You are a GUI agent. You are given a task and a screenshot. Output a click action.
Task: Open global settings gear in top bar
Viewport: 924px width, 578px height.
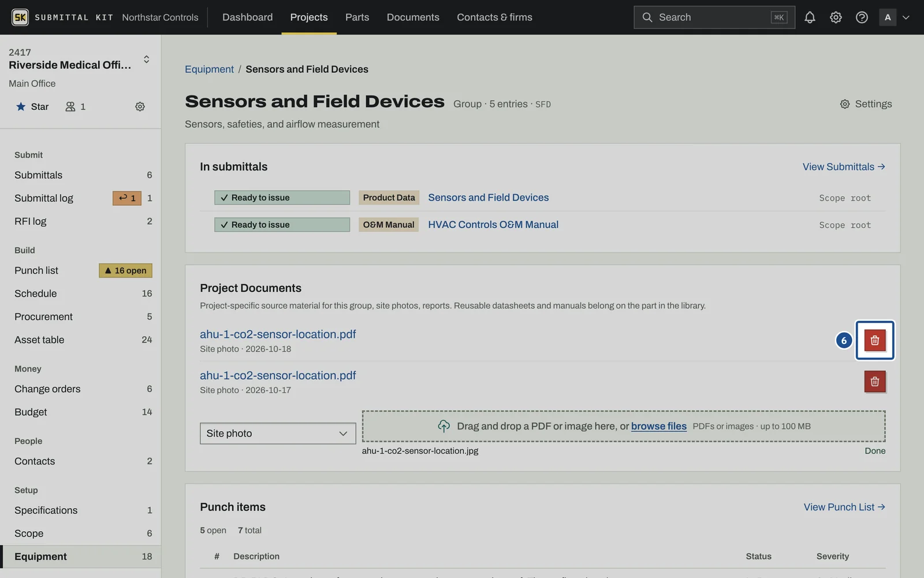coord(836,17)
